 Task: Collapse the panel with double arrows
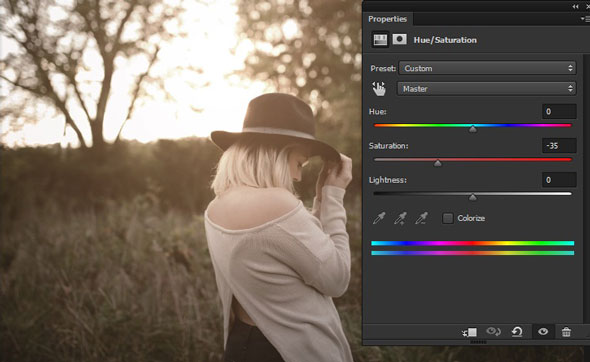click(575, 6)
